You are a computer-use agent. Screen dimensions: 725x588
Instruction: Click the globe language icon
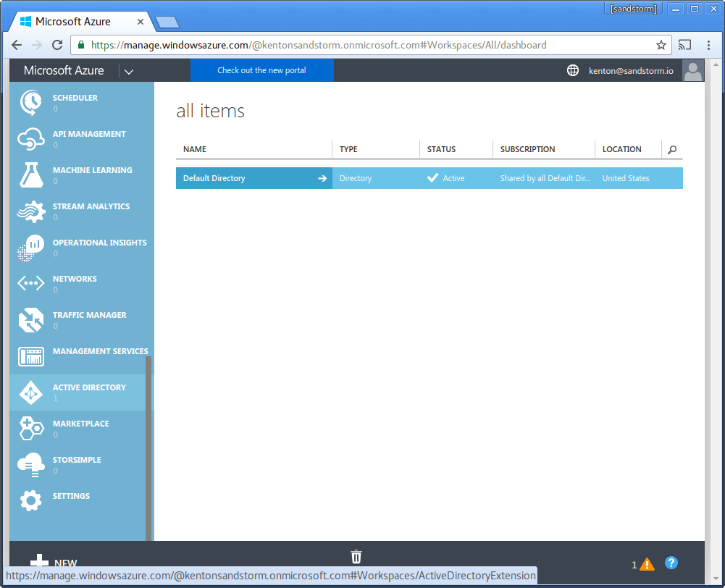(x=572, y=70)
